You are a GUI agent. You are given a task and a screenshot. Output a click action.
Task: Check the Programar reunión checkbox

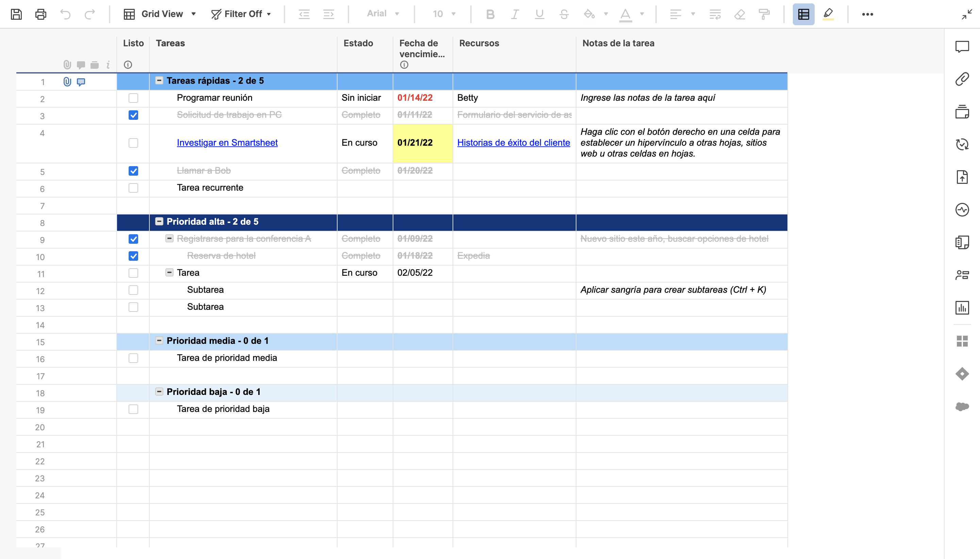tap(133, 98)
